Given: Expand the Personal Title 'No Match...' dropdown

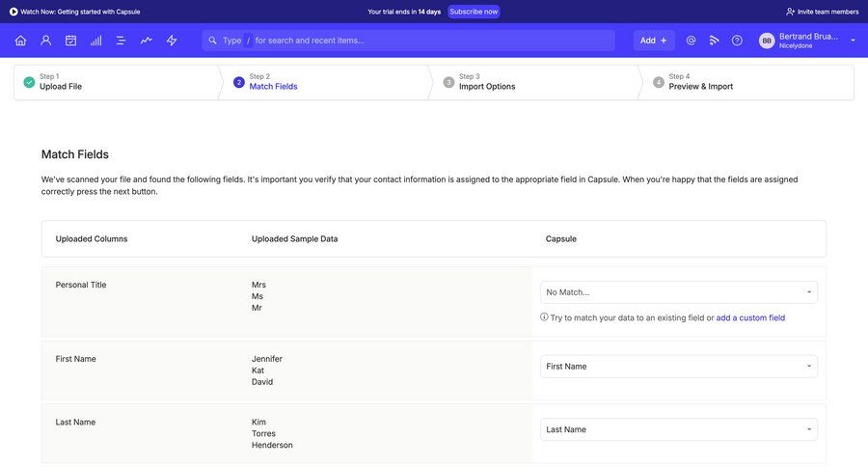Looking at the screenshot, I should [x=678, y=292].
